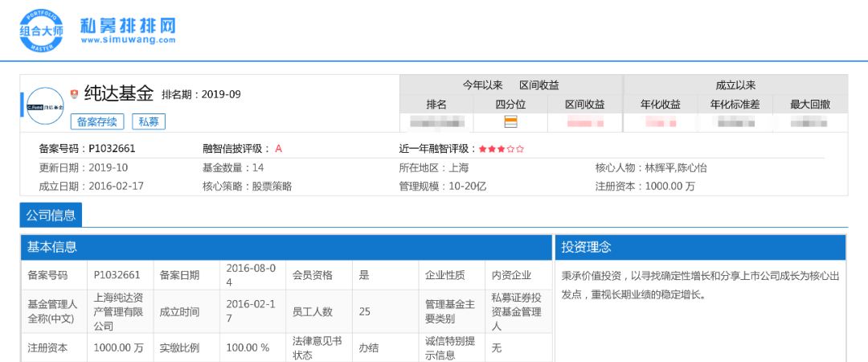Image resolution: width=868 pixels, height=362 pixels.
Task: Click the orange quartile 四分位 indicator icon
Action: pos(510,122)
